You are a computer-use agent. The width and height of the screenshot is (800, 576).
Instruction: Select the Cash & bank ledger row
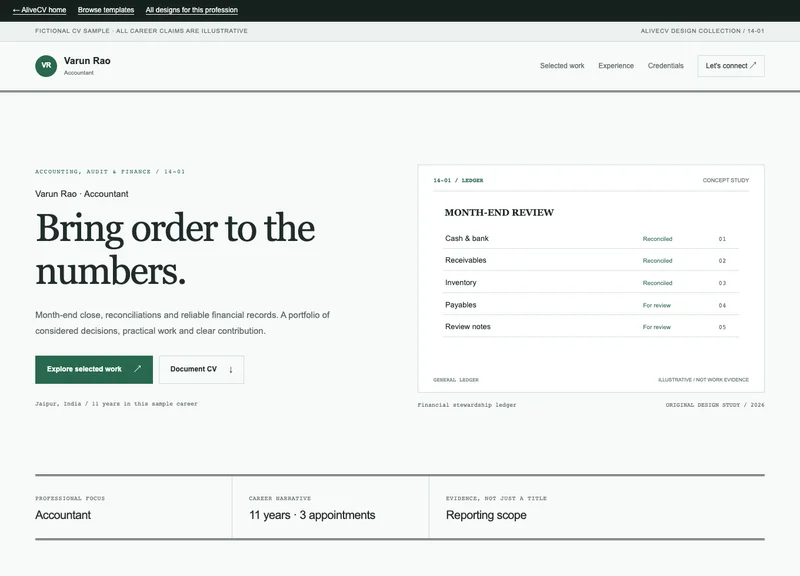pos(591,238)
